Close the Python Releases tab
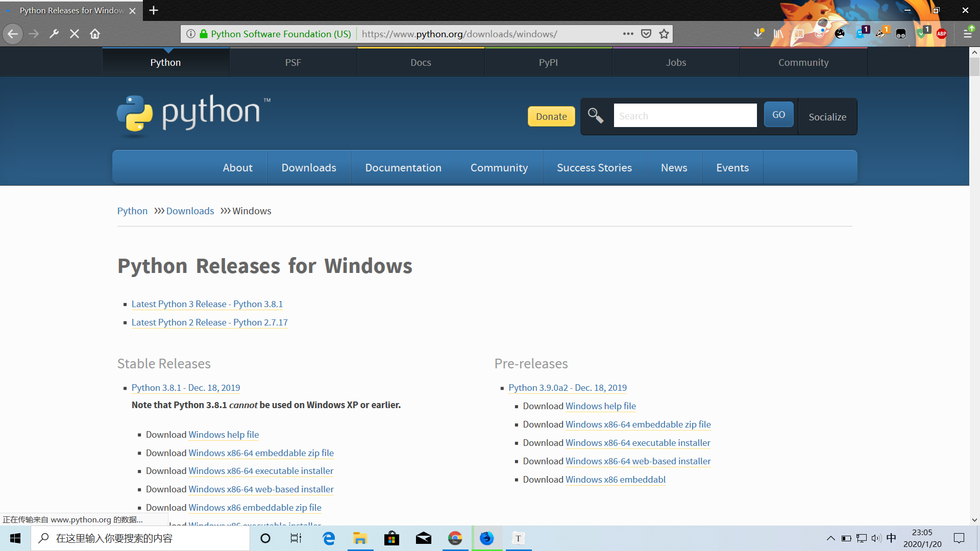 coord(133,11)
